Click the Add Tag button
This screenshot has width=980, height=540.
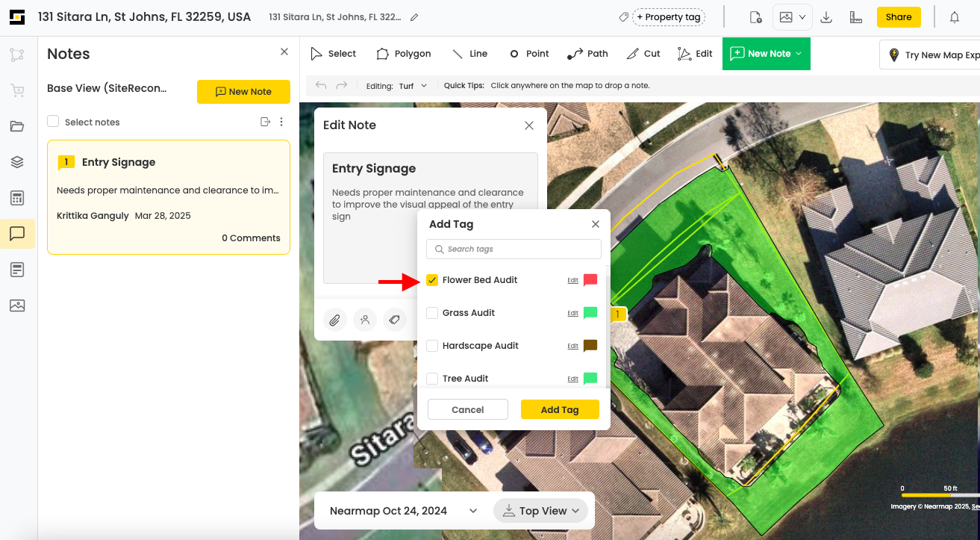560,409
